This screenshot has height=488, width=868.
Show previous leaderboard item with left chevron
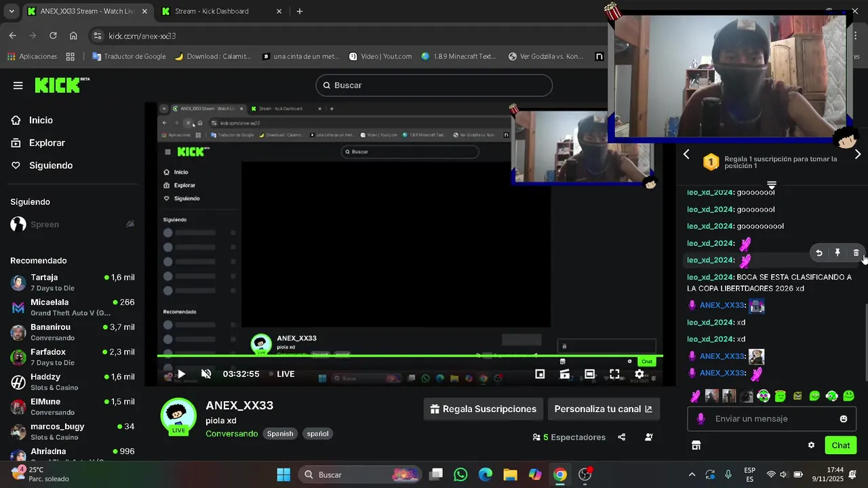686,155
